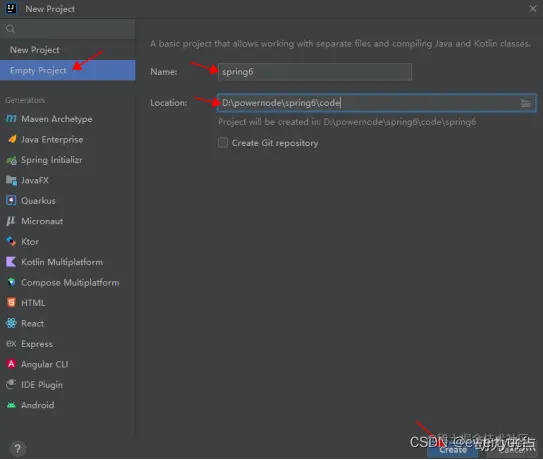Image resolution: width=543 pixels, height=460 pixels.
Task: Click the Quarkus label
Action: (x=38, y=201)
